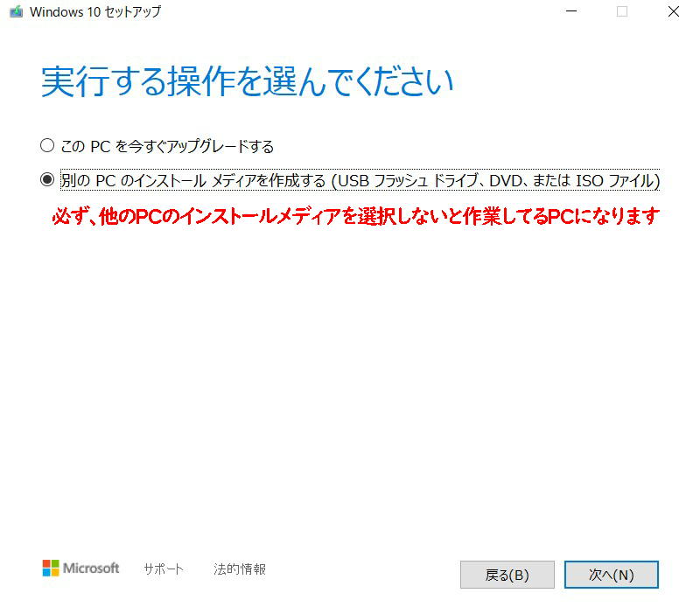Screen dimensions: 700x614
Task: Click the Windows 10 setup title icon
Action: coord(16,11)
